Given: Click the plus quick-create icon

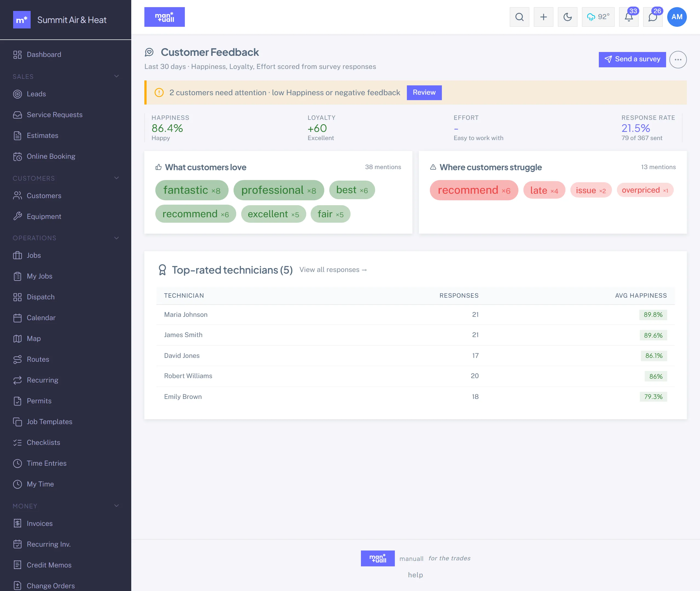Looking at the screenshot, I should (x=543, y=17).
